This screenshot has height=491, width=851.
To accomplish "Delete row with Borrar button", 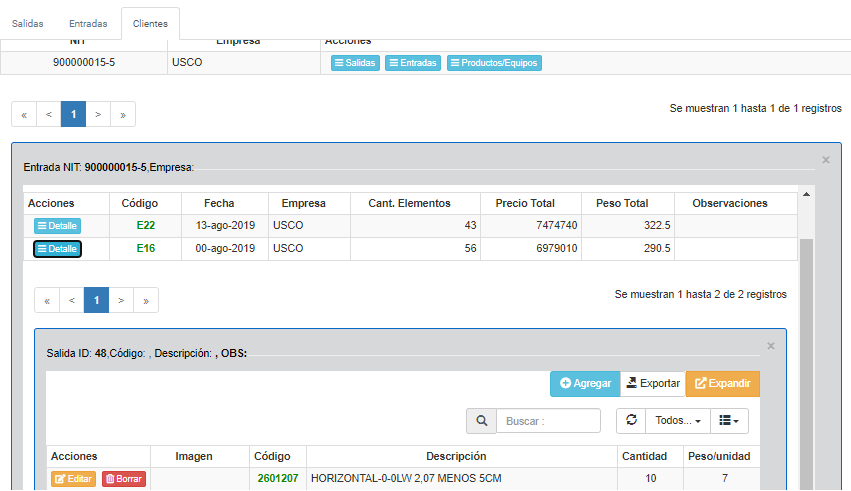I will [x=123, y=479].
